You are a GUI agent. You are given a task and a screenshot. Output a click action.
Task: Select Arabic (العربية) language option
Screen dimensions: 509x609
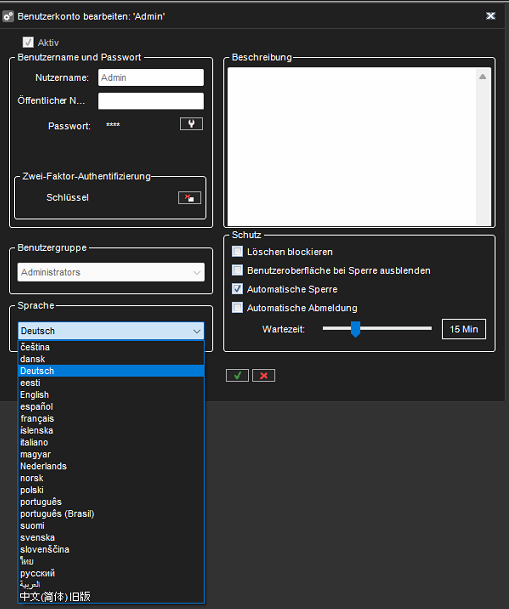(111, 585)
